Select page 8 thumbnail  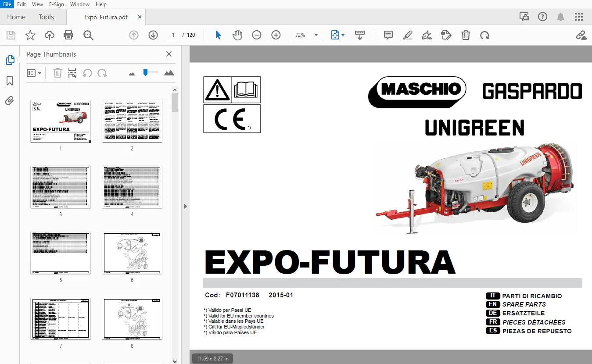pyautogui.click(x=132, y=318)
